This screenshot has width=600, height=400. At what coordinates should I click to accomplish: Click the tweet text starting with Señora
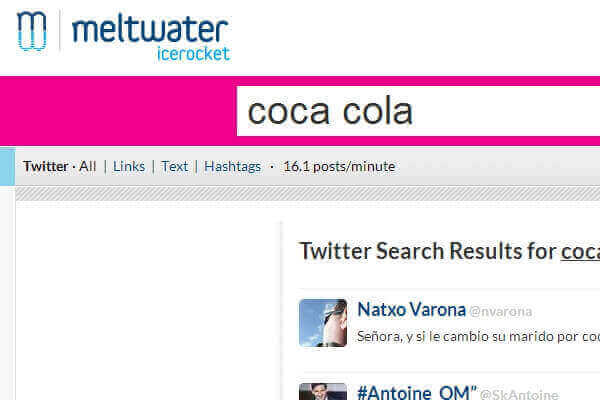click(x=478, y=336)
